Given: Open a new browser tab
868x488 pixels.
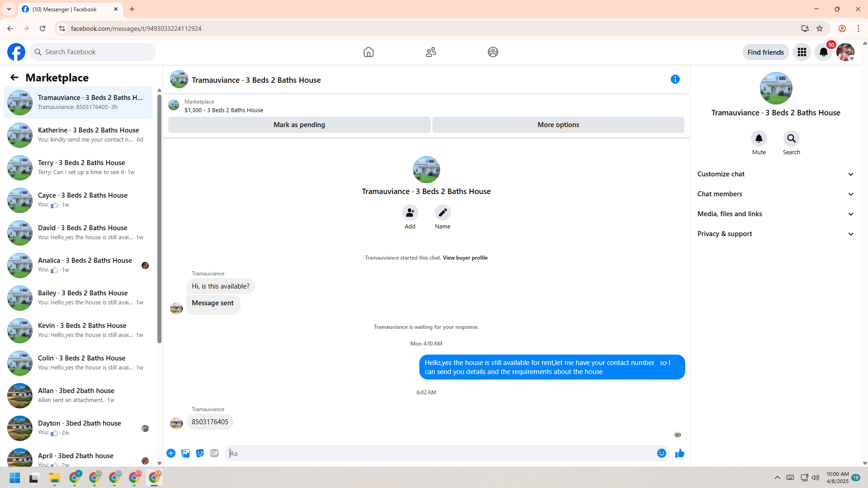Looking at the screenshot, I should pos(132,9).
